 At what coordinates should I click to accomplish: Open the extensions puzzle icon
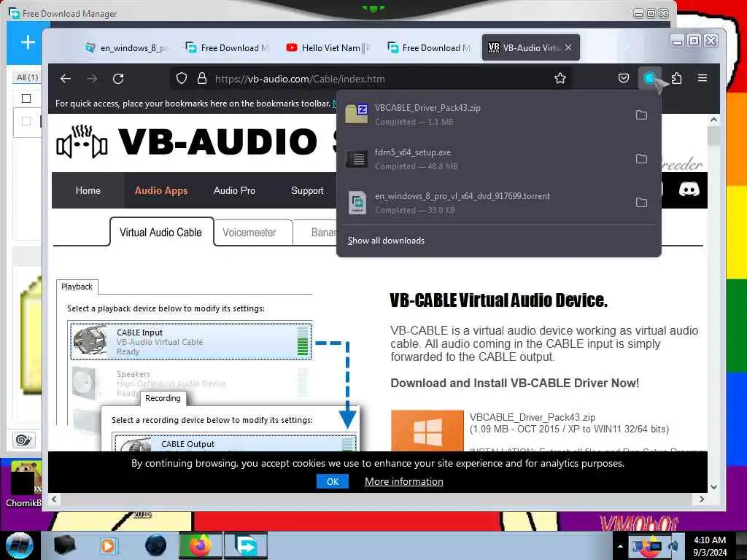pos(676,79)
